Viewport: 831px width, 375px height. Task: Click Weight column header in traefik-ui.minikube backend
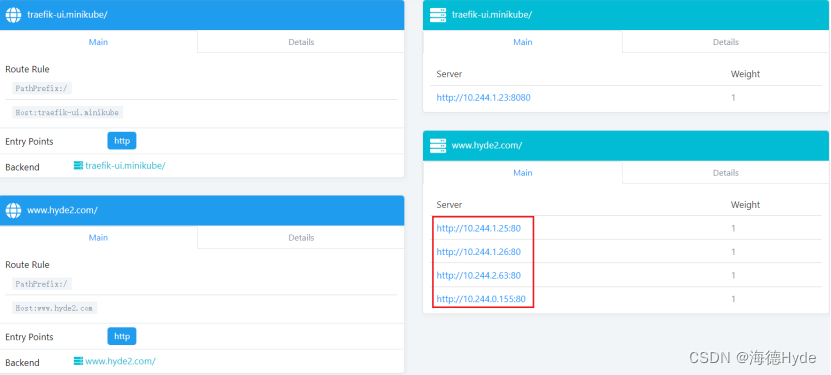(x=745, y=74)
